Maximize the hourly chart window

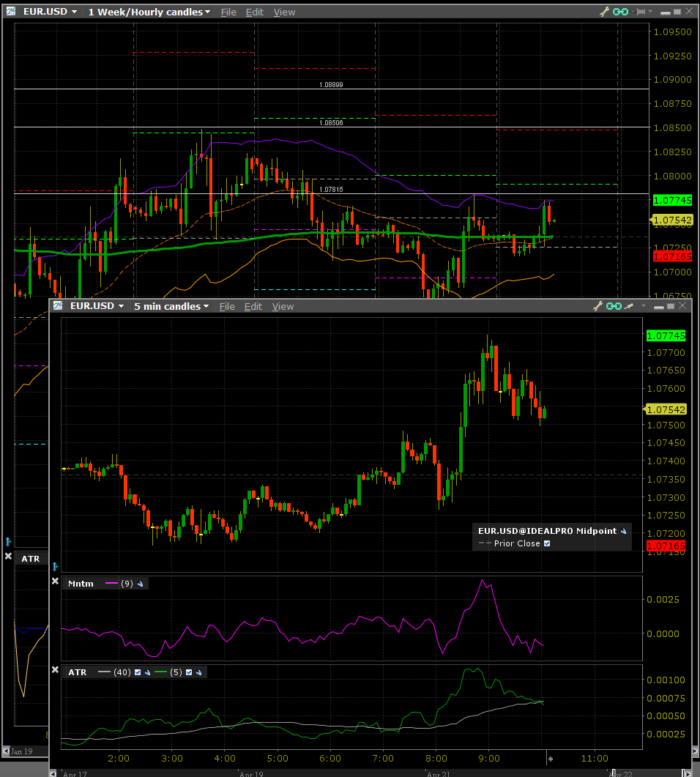[677, 12]
